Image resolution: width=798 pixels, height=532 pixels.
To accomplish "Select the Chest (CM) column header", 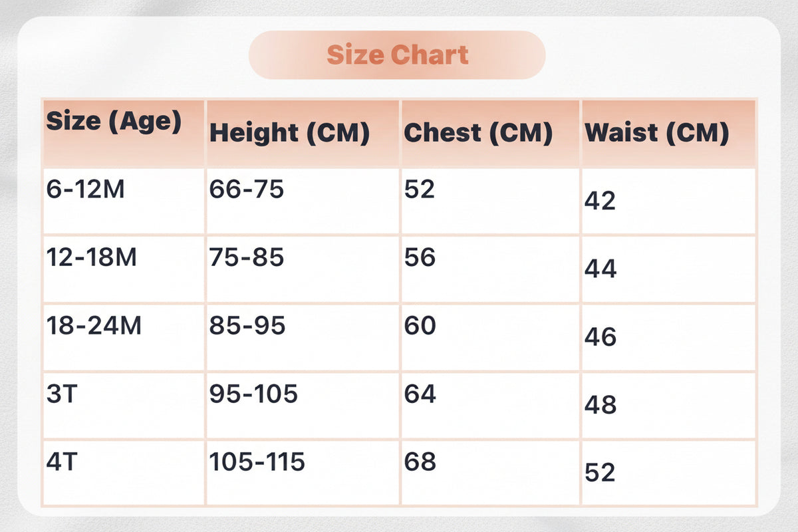I will tap(490, 133).
